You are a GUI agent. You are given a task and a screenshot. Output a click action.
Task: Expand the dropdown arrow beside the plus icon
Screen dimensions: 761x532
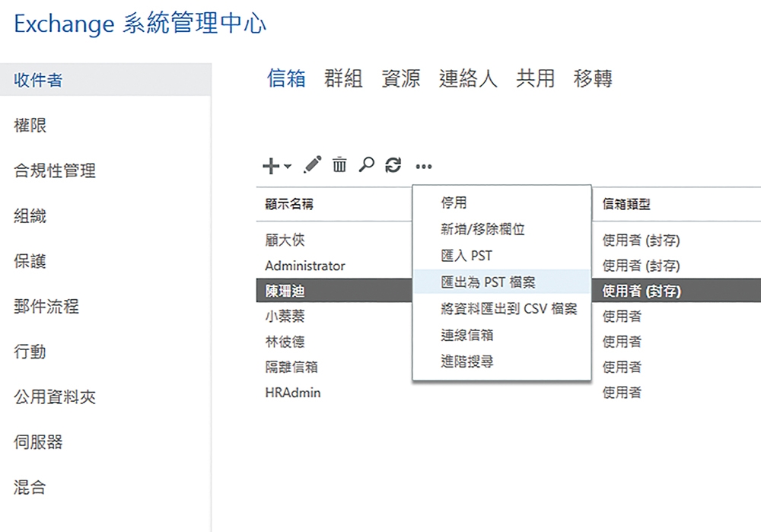pyautogui.click(x=288, y=166)
